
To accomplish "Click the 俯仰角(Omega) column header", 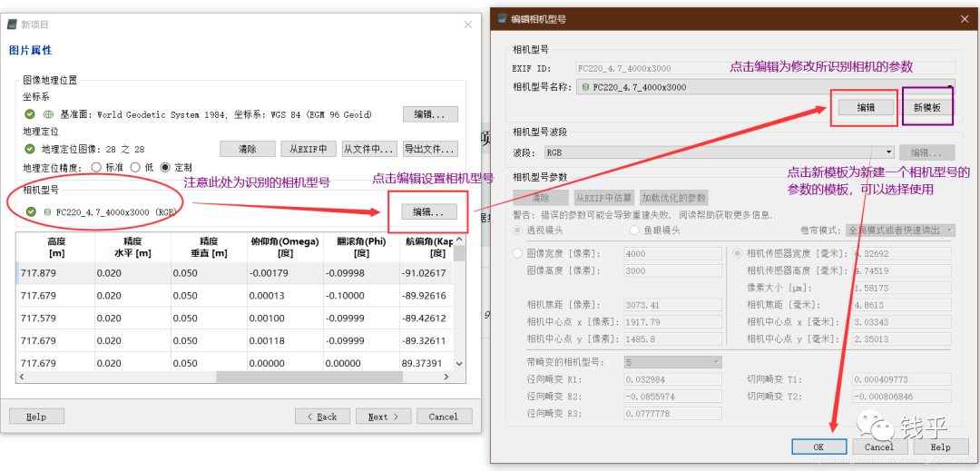I will coord(285,247).
